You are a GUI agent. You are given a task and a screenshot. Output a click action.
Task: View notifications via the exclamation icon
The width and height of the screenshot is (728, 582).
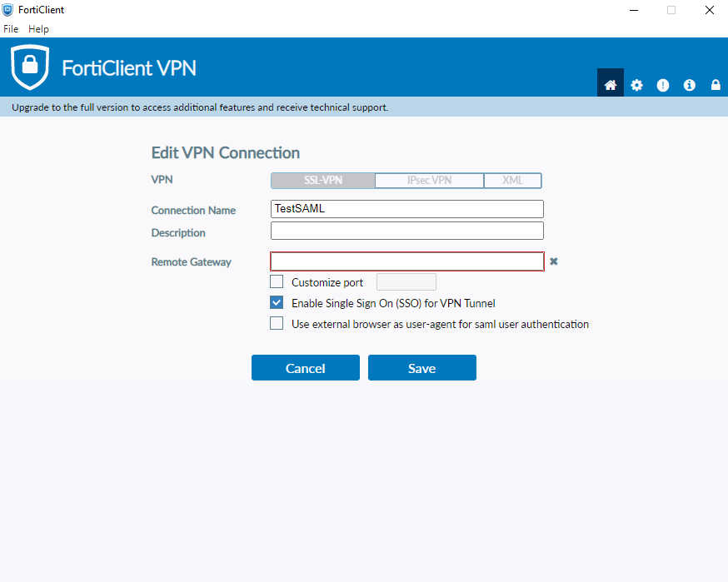pos(663,84)
